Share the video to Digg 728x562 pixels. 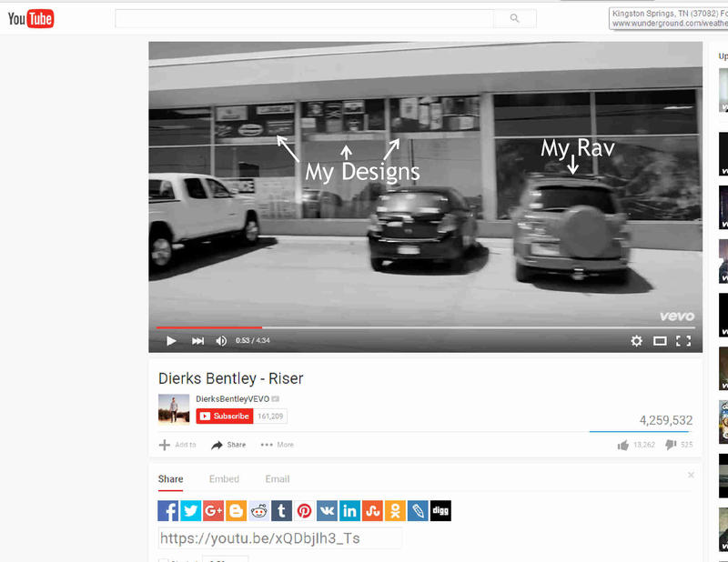[440, 511]
